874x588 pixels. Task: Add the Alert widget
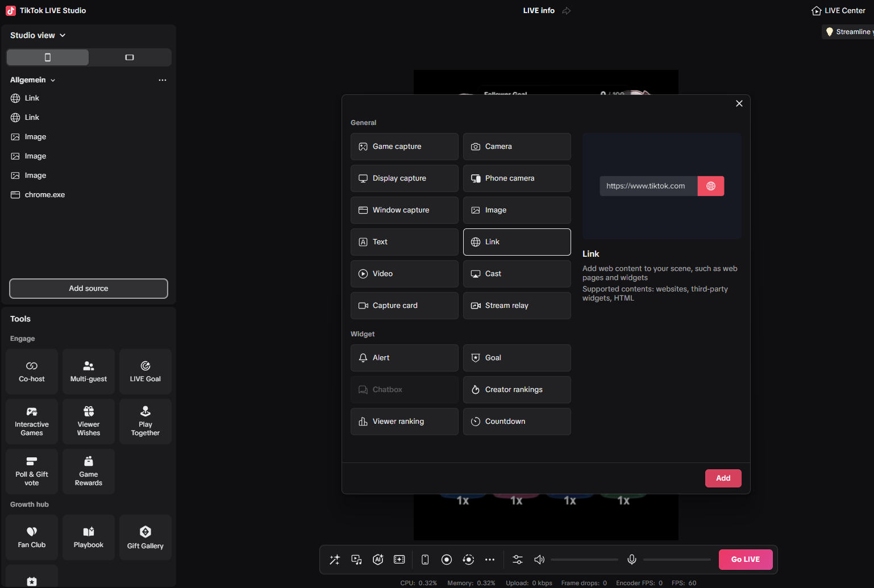pos(405,358)
